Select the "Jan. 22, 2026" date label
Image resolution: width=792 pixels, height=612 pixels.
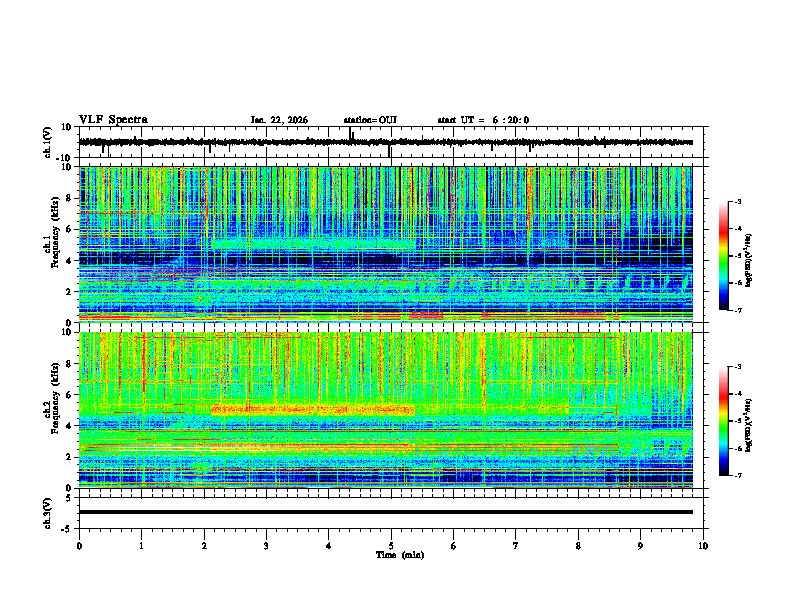tap(279, 120)
